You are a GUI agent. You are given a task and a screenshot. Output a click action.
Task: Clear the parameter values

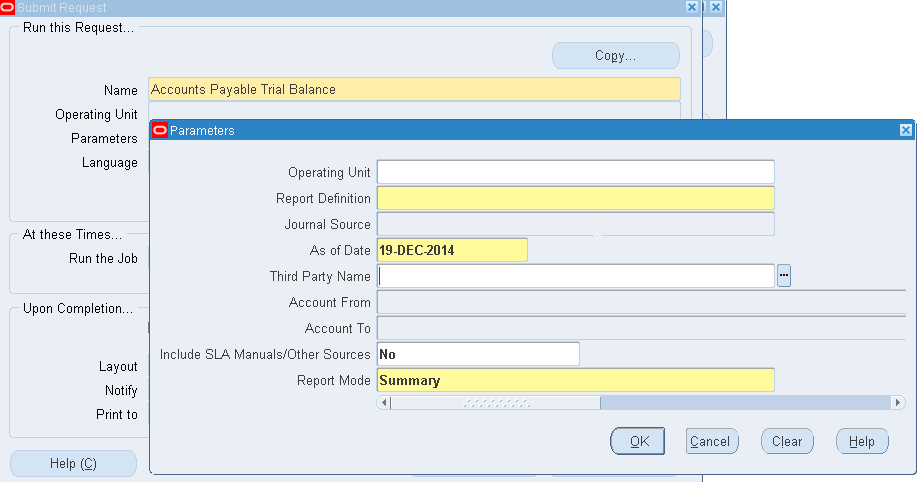(x=787, y=441)
